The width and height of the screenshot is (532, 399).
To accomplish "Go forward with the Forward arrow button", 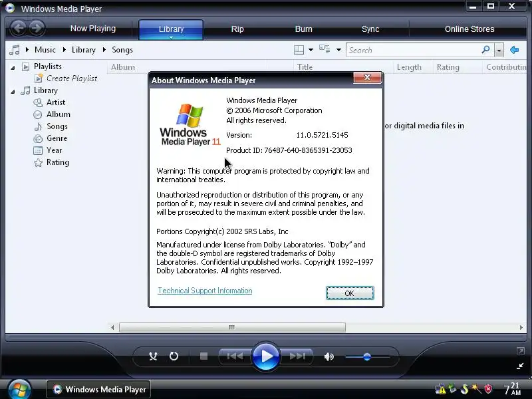I will (x=37, y=28).
